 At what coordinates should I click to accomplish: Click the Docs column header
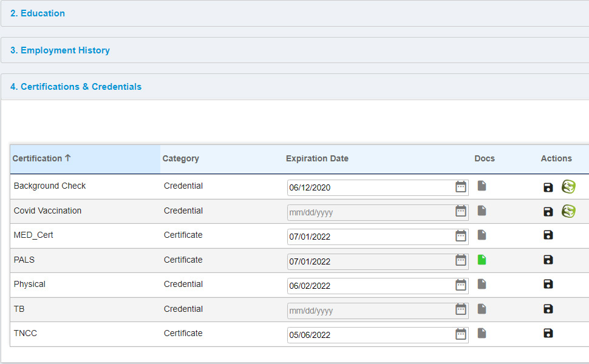485,159
